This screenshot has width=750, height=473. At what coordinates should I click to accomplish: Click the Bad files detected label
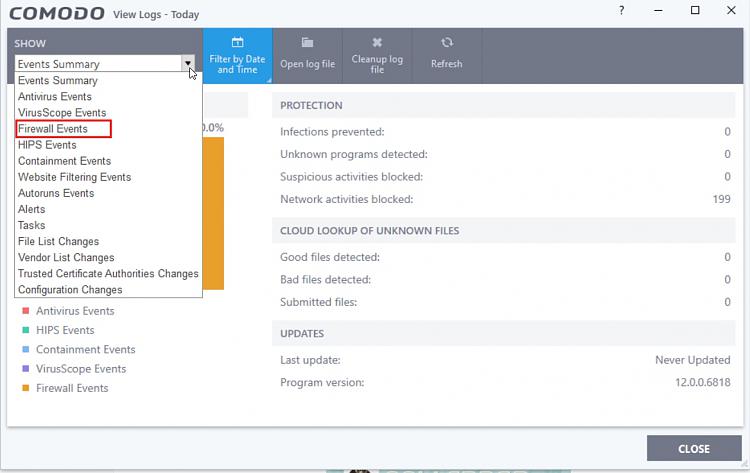pyautogui.click(x=326, y=280)
